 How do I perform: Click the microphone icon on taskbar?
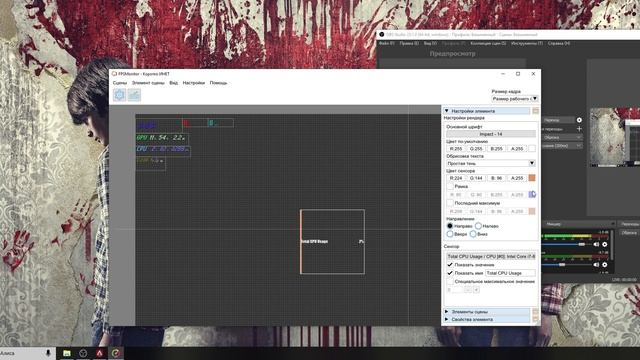click(48, 353)
